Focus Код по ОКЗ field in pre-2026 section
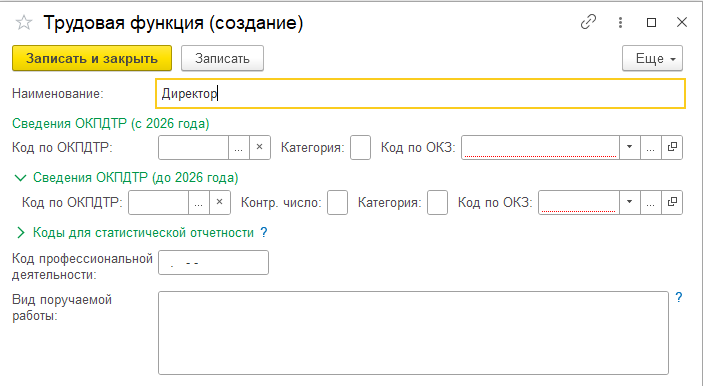The width and height of the screenshot is (703, 386). tap(579, 203)
